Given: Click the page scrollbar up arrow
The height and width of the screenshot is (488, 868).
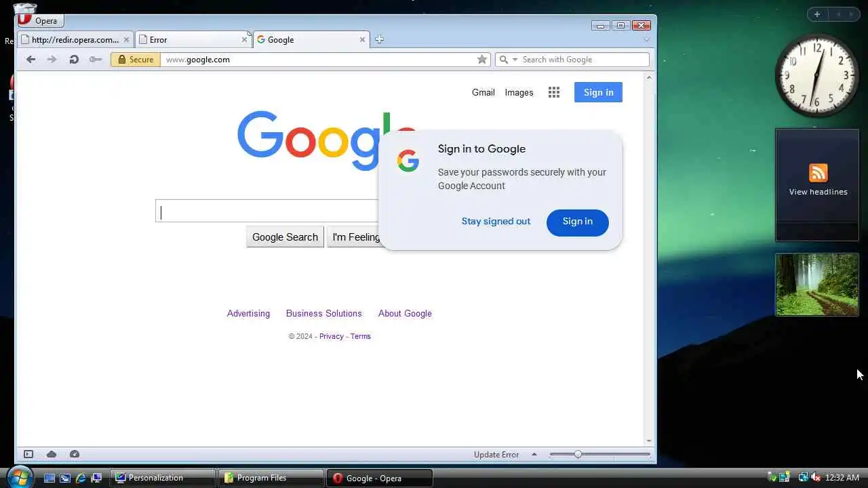Looking at the screenshot, I should [650, 77].
